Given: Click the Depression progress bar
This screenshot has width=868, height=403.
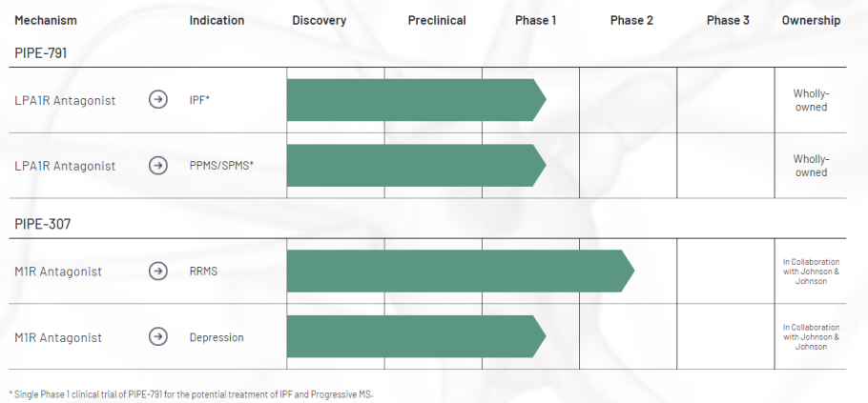Looking at the screenshot, I should coord(415,337).
